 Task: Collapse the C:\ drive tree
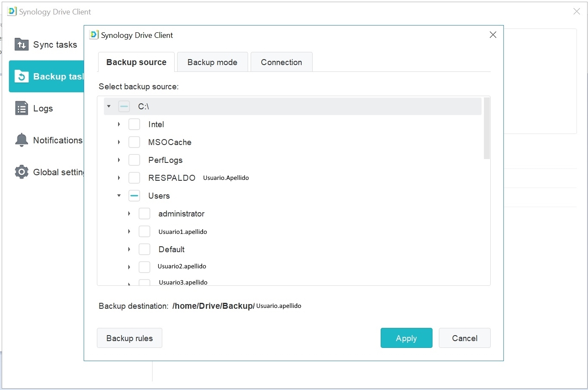(109, 106)
